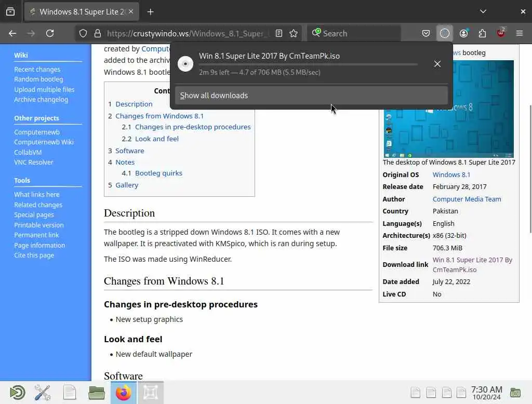Jump to Description in contents
Viewport: 532px width, 404px height.
(x=134, y=104)
